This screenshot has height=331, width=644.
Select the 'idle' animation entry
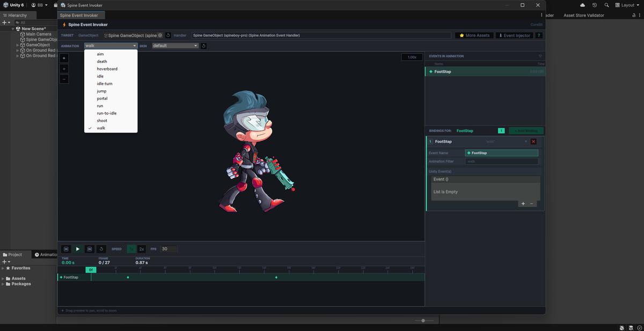point(111,76)
